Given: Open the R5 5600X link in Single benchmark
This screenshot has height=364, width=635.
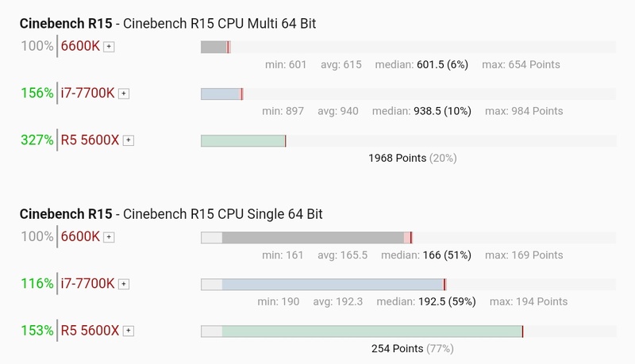Looking at the screenshot, I should [x=90, y=330].
